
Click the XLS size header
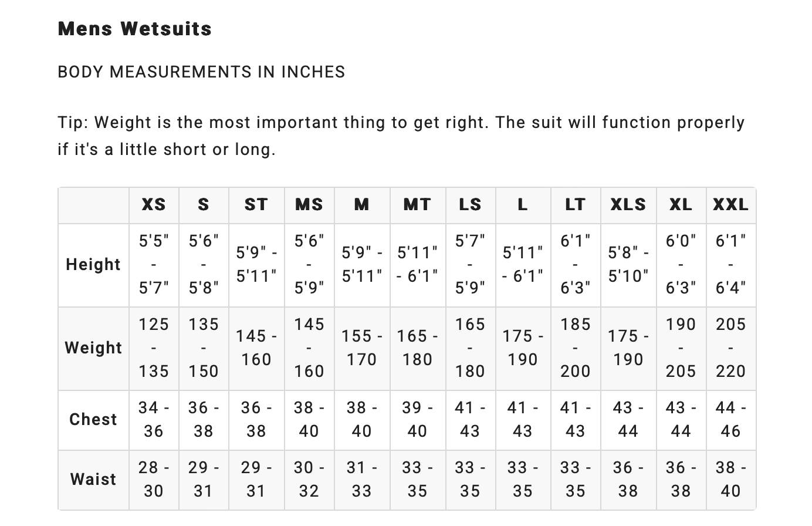[628, 205]
